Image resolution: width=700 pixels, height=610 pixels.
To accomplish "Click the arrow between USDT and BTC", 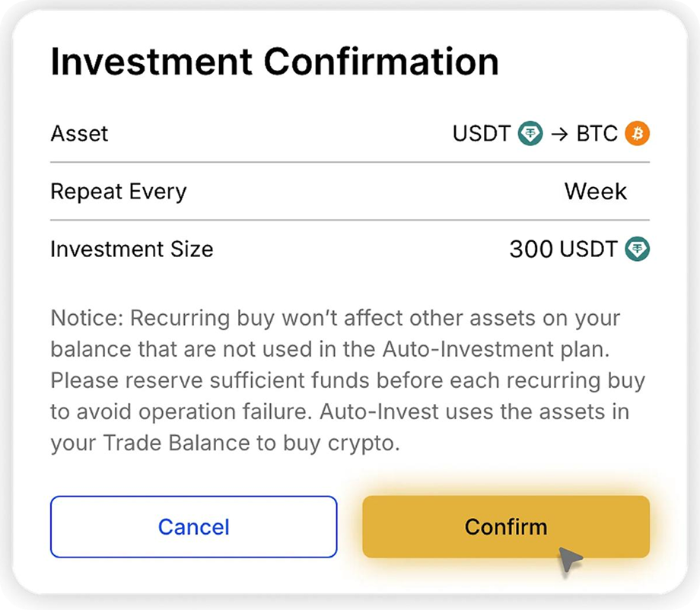I will point(559,134).
